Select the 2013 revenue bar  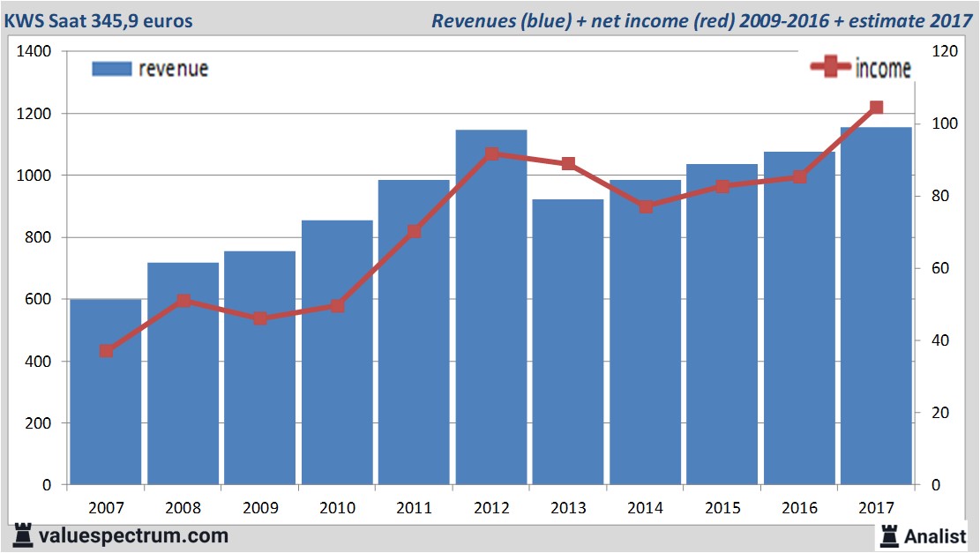pos(568,344)
